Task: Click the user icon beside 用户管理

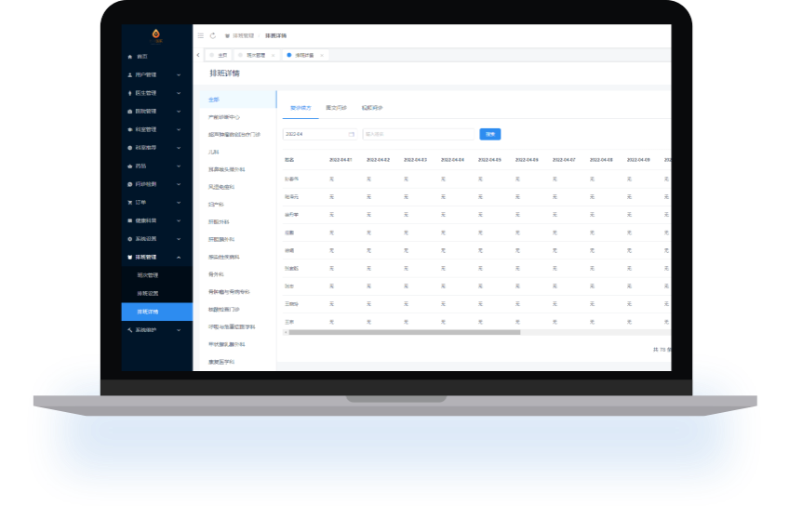Action: [x=129, y=74]
